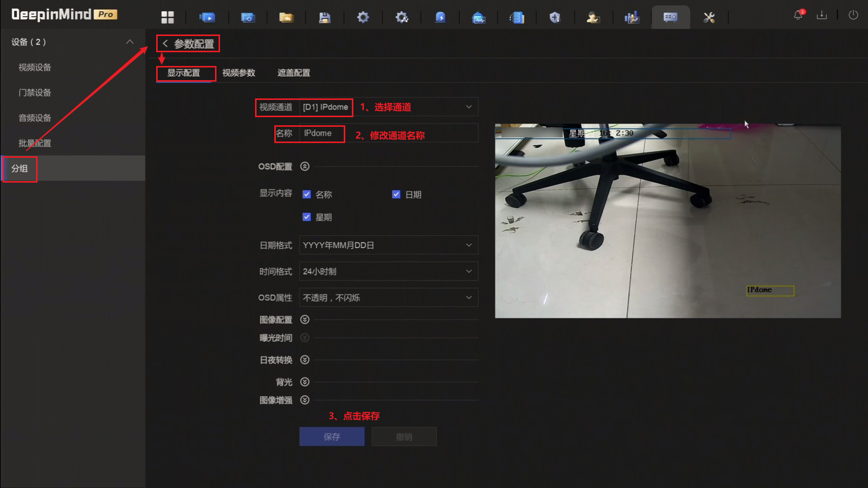Open the 日期格式 dropdown
Screen dimensions: 868x488
pos(388,245)
